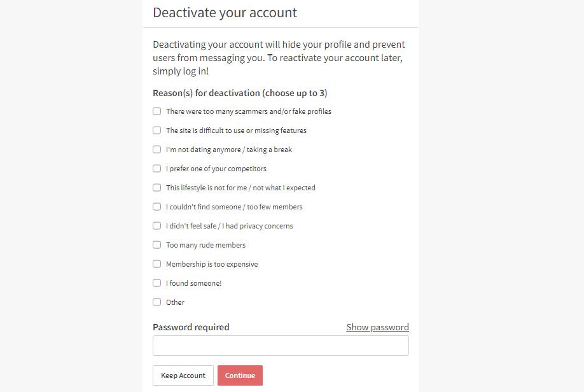Check the too many scammers reason
Screen dimensions: 584x392
pyautogui.click(x=156, y=111)
